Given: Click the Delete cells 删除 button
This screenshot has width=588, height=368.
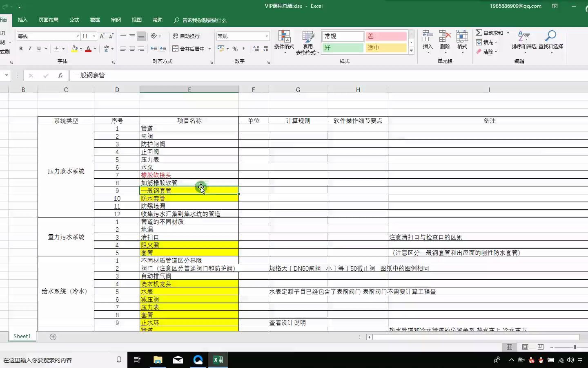Looking at the screenshot, I should [445, 42].
